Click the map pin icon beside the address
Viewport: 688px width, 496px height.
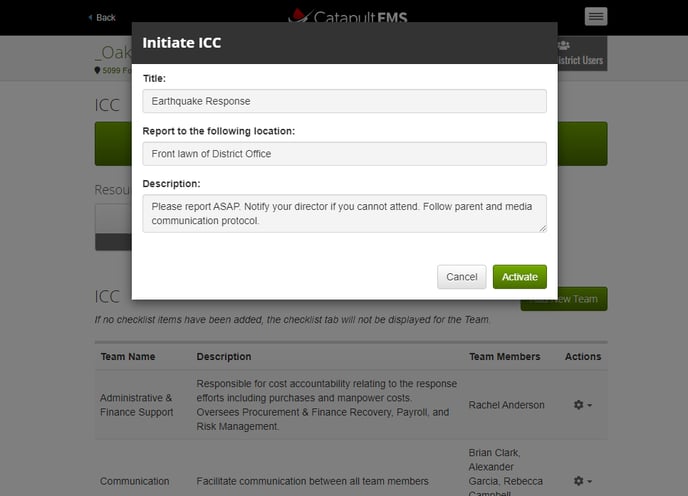tap(97, 71)
